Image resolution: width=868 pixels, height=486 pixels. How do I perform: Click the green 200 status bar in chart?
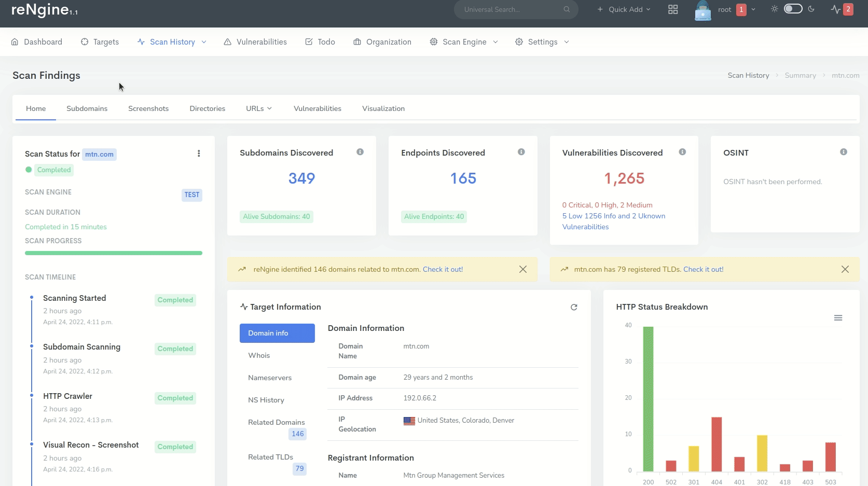pos(648,398)
